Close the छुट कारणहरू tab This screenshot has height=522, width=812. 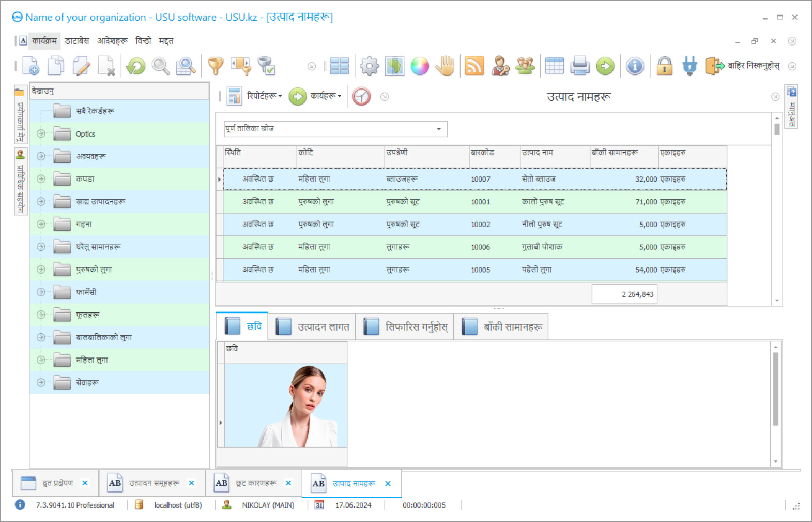pos(288,483)
